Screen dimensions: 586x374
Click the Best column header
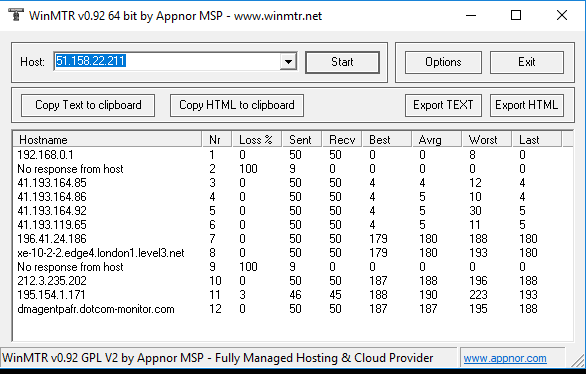point(387,140)
